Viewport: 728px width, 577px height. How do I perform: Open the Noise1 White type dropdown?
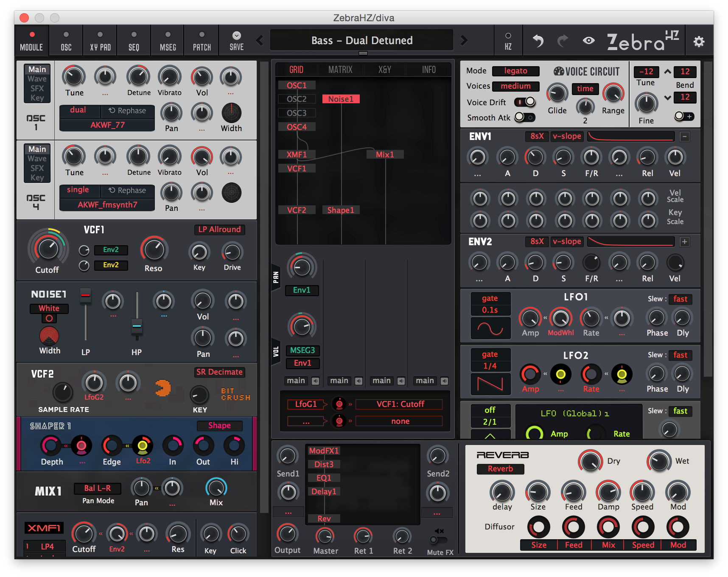[49, 308]
